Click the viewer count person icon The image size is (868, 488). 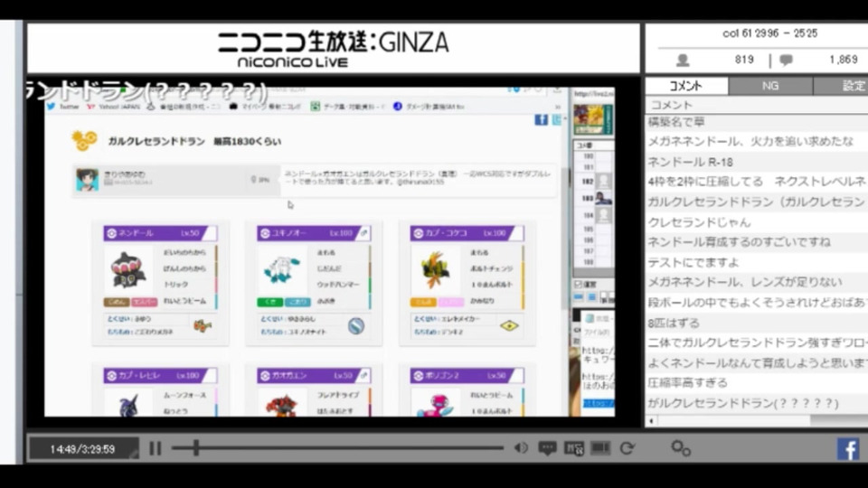pos(683,60)
